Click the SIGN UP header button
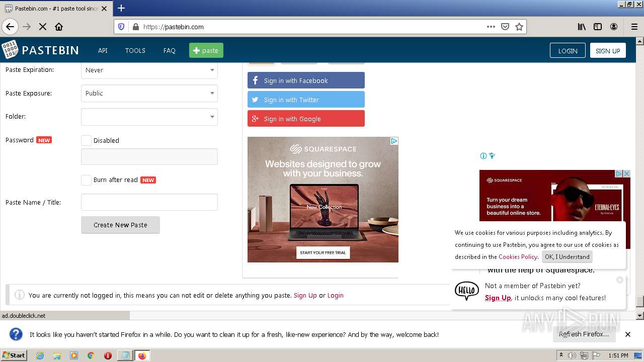644x362 pixels. 608,50
